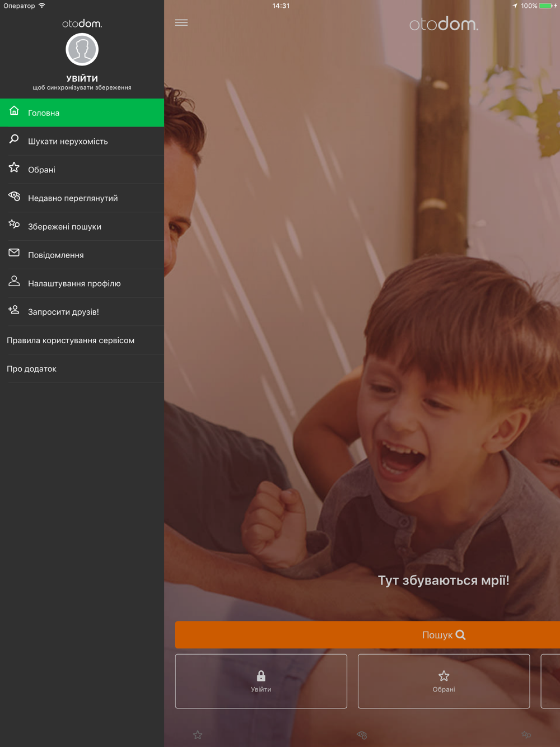Tap the star icon in Обрані tile
The image size is (560, 747).
click(444, 676)
